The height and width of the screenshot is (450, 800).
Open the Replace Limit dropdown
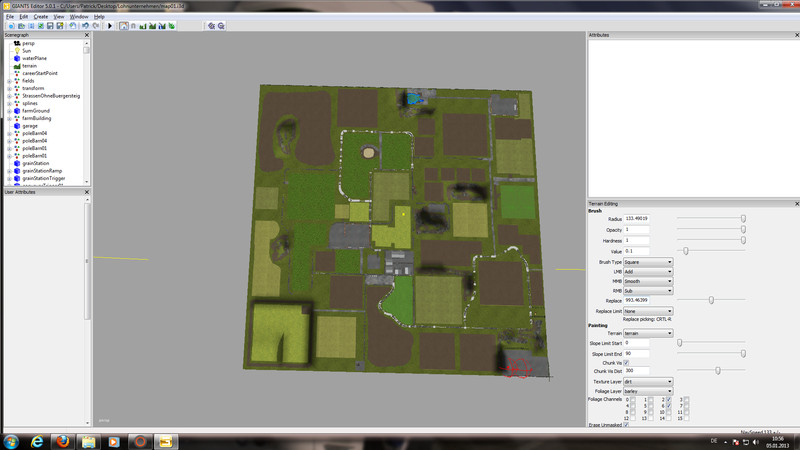[x=648, y=311]
